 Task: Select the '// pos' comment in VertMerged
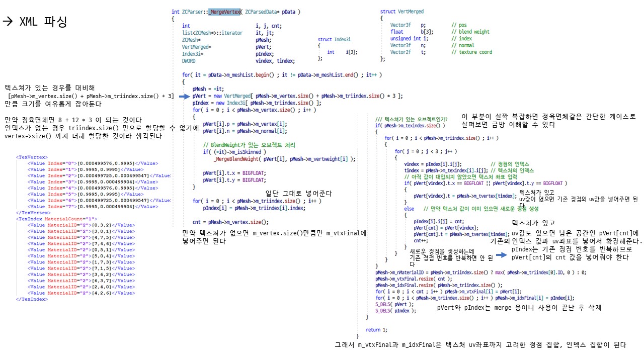click(459, 25)
